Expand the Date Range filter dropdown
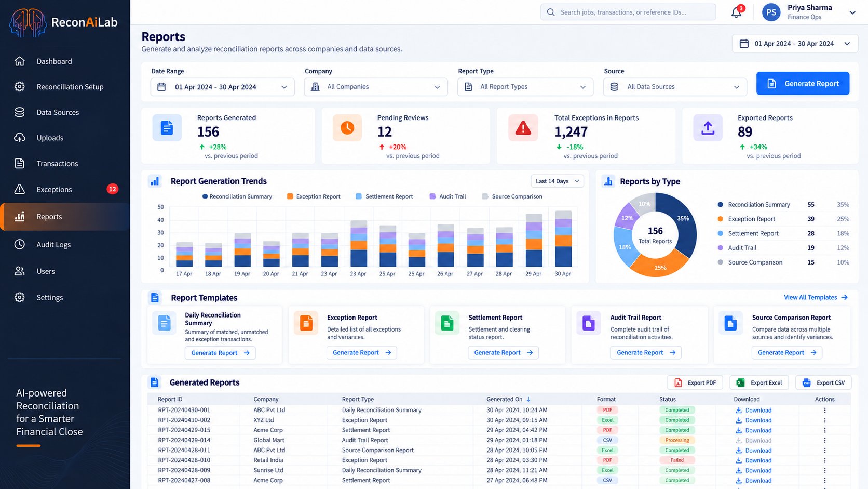This screenshot has width=868, height=489. click(222, 87)
